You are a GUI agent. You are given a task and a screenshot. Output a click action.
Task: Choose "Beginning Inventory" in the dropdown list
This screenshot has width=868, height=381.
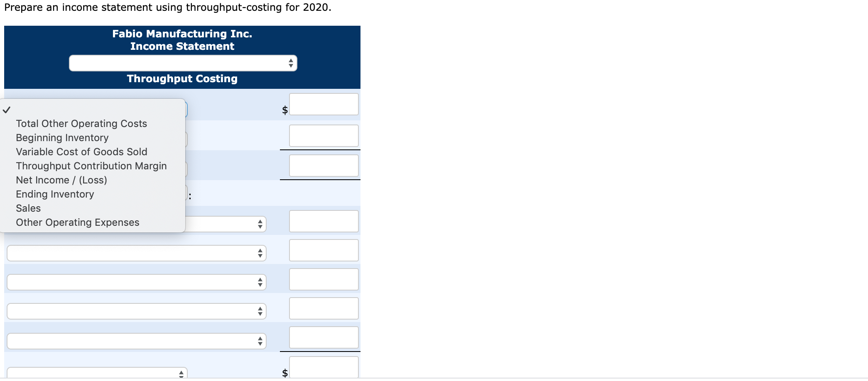61,137
